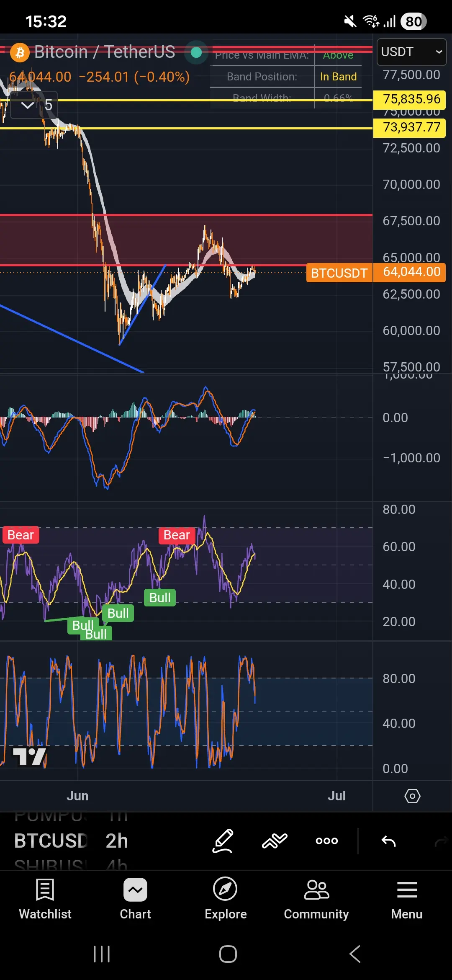This screenshot has height=980, width=452.
Task: Open the Explore tab
Action: click(226, 899)
